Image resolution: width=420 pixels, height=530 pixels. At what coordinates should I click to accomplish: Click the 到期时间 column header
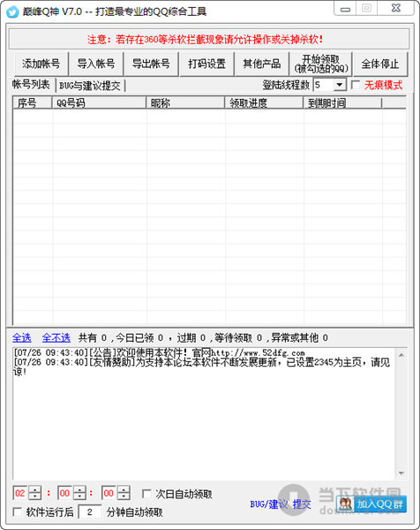[342, 102]
